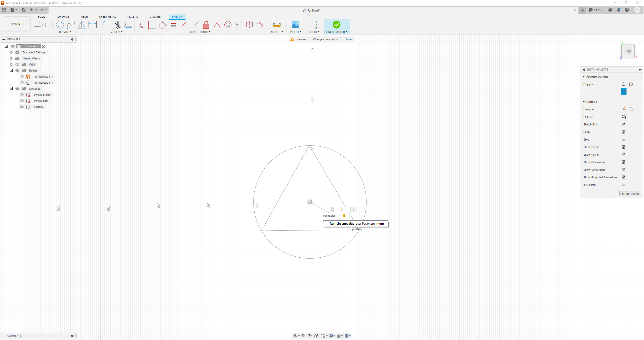The height and width of the screenshot is (340, 644).
Task: Select the 2-Point Rectangle tool
Action: (49, 25)
